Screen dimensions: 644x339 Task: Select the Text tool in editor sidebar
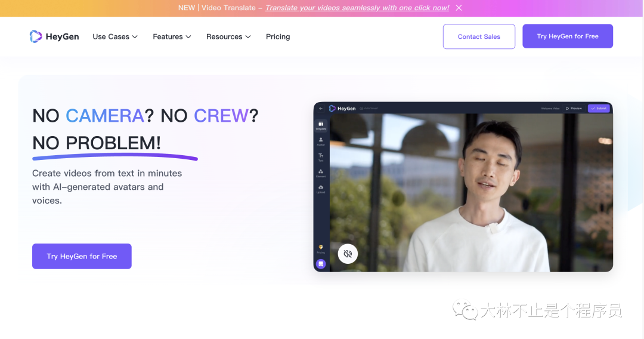321,157
